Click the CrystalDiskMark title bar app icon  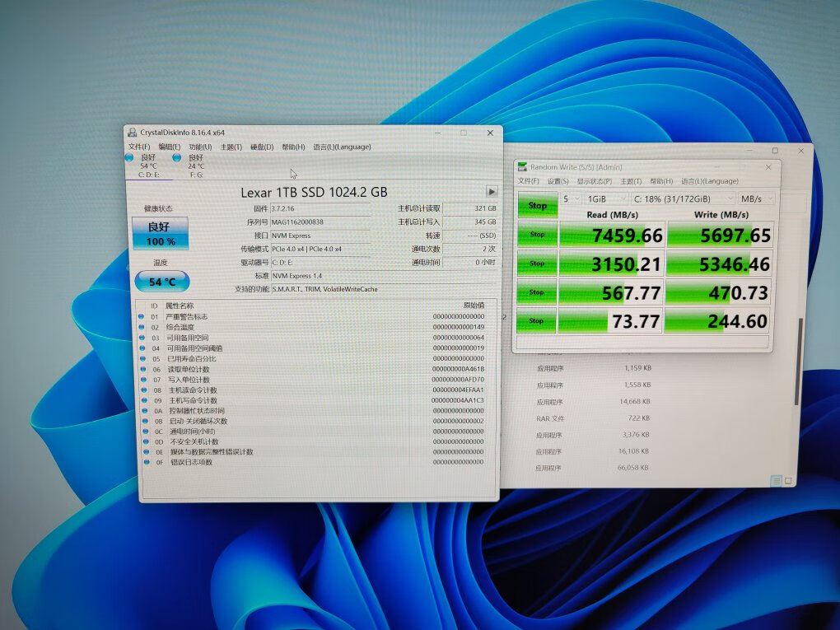(522, 166)
